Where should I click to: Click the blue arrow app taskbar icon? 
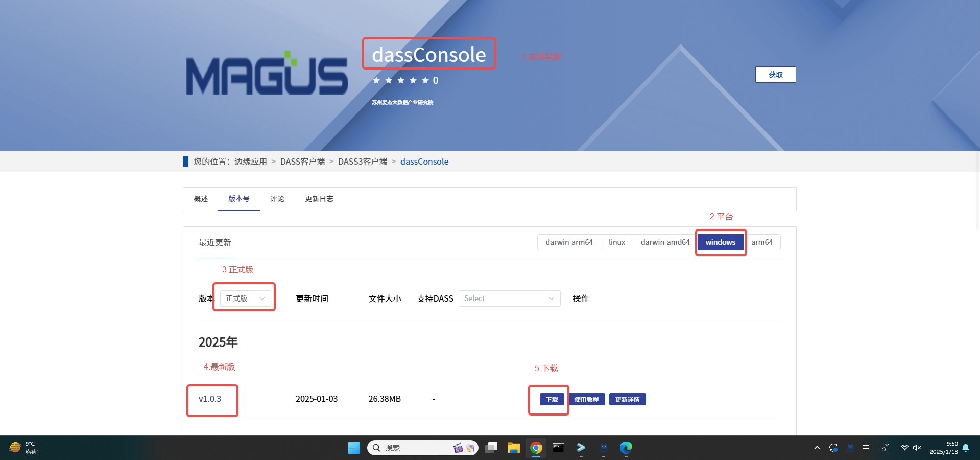[581, 448]
